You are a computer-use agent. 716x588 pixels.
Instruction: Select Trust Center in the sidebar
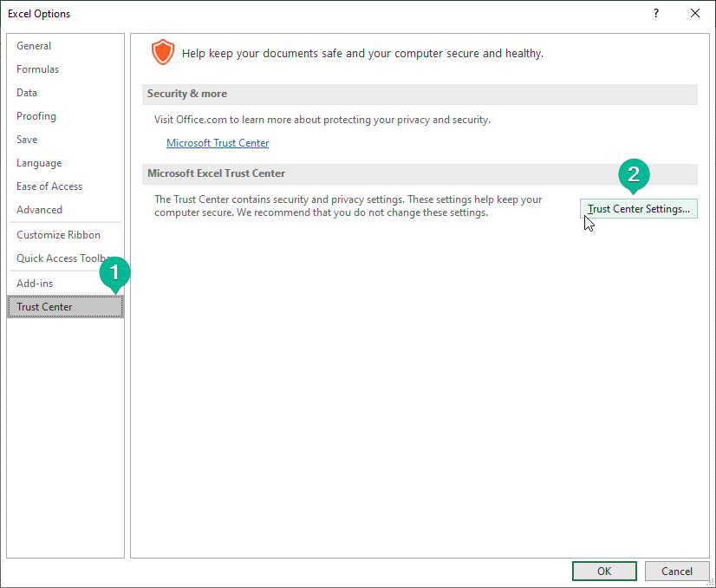point(65,306)
